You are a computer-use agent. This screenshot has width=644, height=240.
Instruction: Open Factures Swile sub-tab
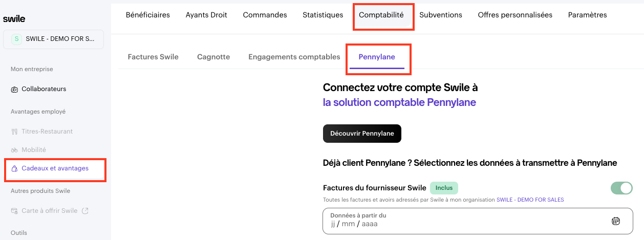point(153,57)
